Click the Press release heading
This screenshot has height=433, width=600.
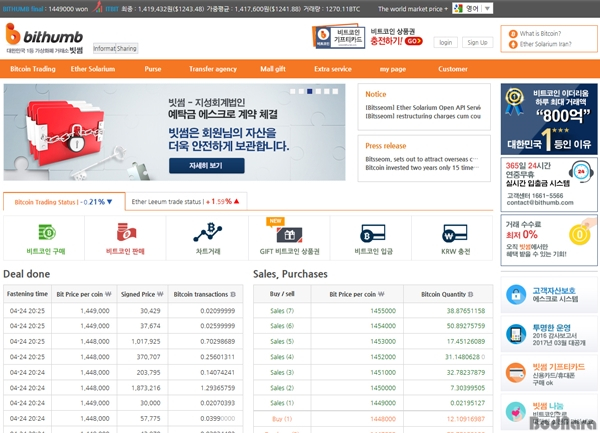[x=386, y=146]
